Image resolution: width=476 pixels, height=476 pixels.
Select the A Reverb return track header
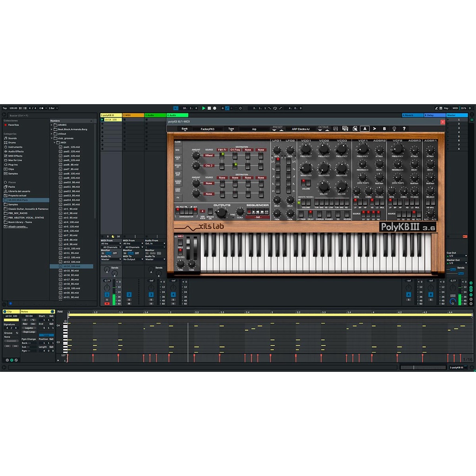[x=413, y=115]
